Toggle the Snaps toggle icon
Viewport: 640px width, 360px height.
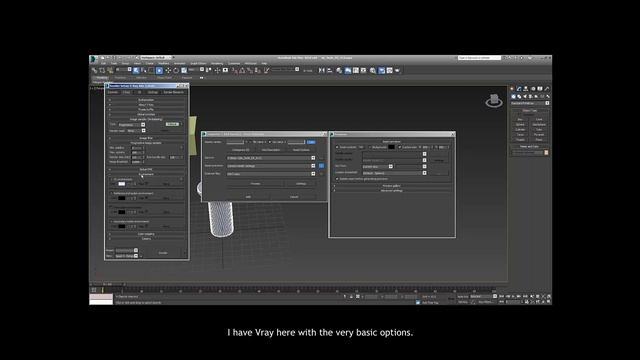(235, 71)
